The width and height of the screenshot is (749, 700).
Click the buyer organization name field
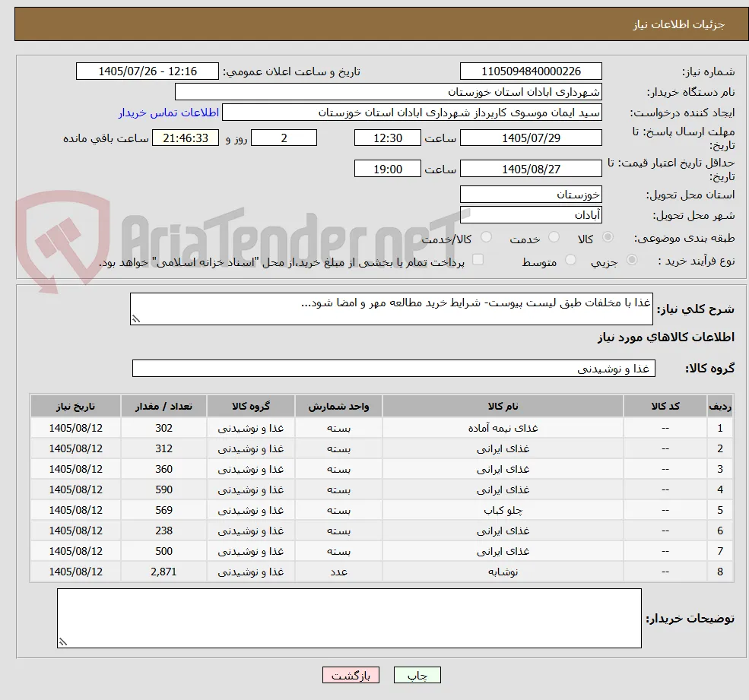pyautogui.click(x=389, y=92)
